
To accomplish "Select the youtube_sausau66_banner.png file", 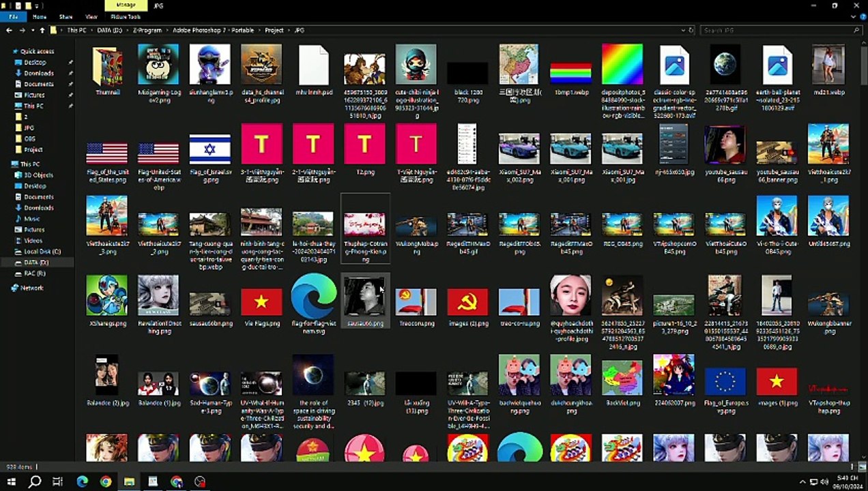I will point(777,162).
